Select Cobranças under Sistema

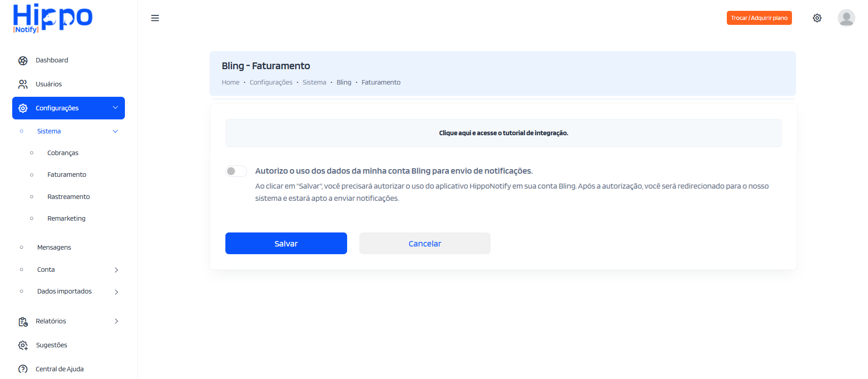point(63,153)
